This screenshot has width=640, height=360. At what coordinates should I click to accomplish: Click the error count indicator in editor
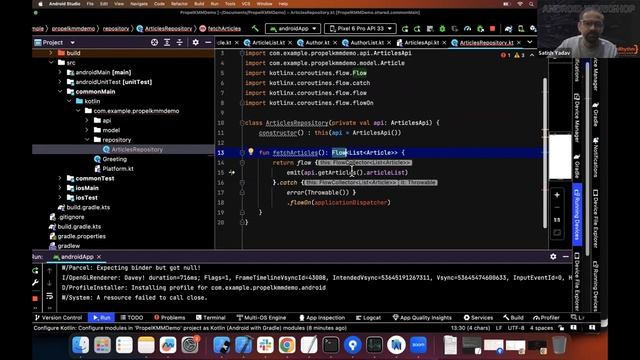(506, 55)
